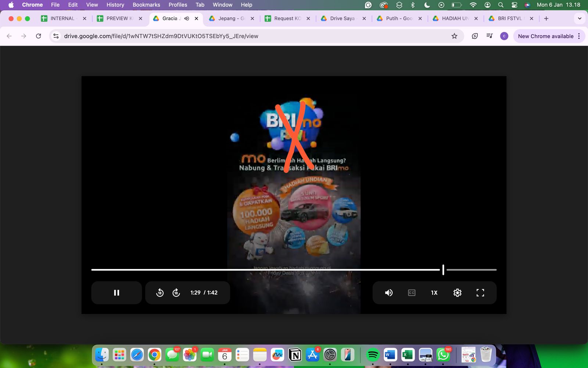Open playback speed 1X menu
The width and height of the screenshot is (588, 368).
(434, 293)
